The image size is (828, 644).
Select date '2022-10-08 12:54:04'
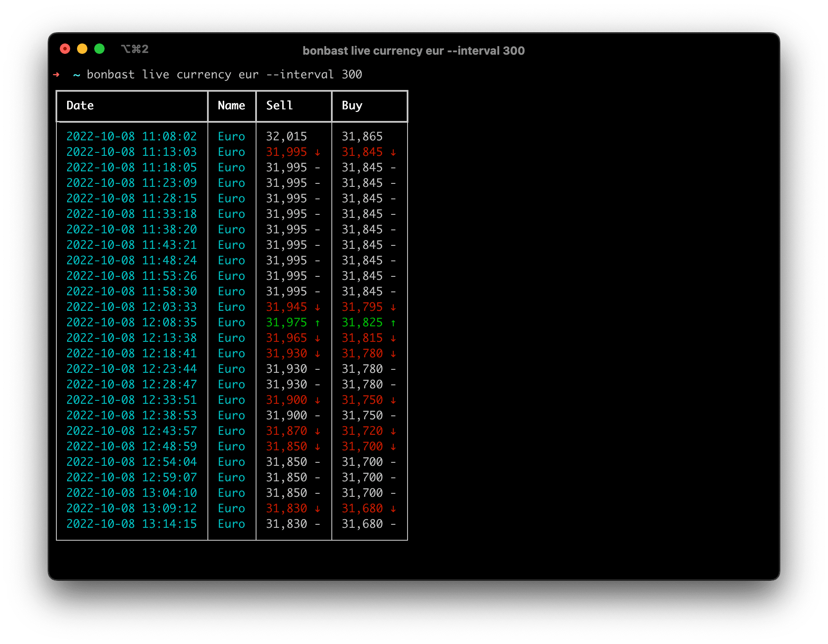pyautogui.click(x=132, y=462)
